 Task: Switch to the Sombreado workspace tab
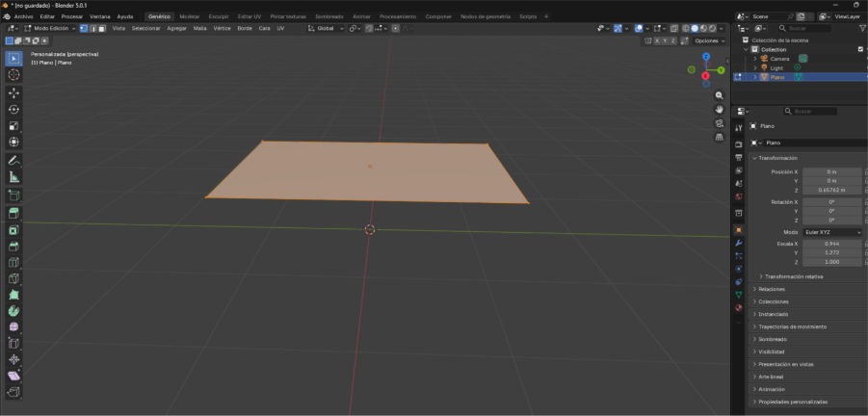(x=329, y=16)
